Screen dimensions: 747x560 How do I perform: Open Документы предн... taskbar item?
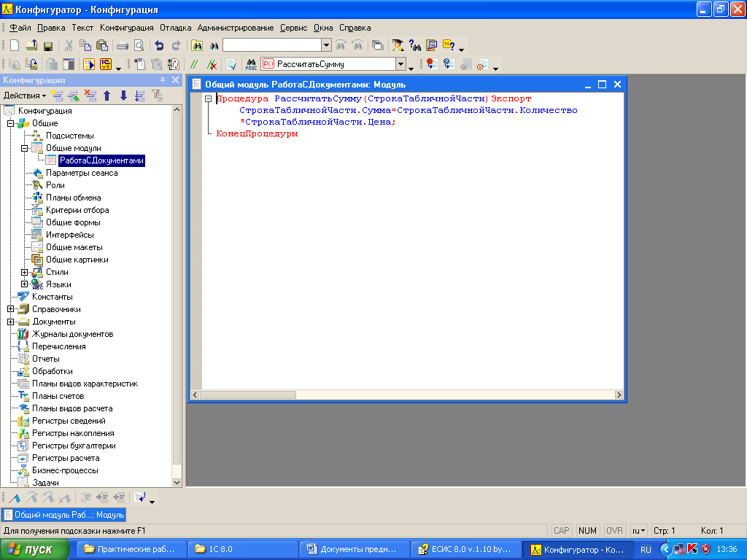(x=354, y=550)
